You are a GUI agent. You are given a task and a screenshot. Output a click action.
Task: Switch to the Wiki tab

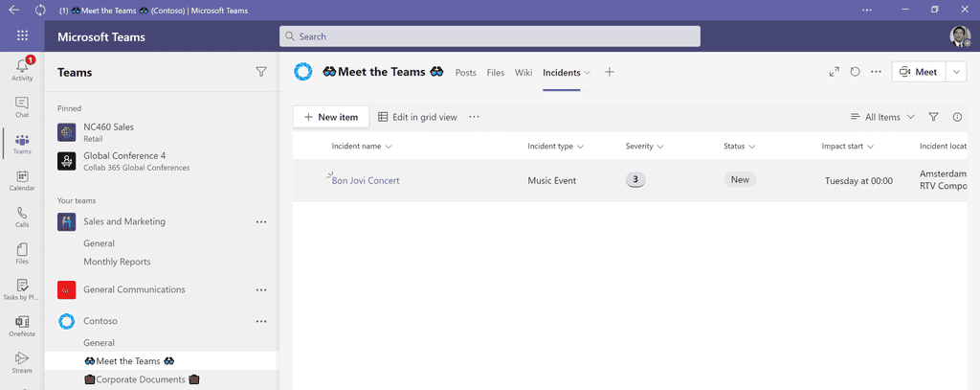(523, 73)
